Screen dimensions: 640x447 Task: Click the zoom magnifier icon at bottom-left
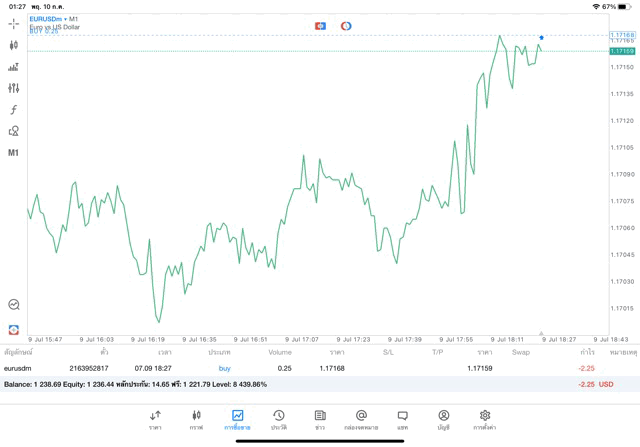[x=13, y=305]
